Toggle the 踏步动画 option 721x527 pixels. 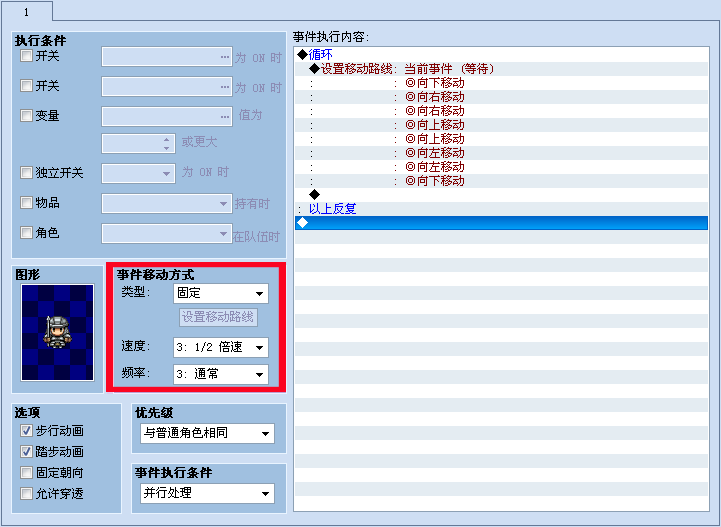coord(26,452)
